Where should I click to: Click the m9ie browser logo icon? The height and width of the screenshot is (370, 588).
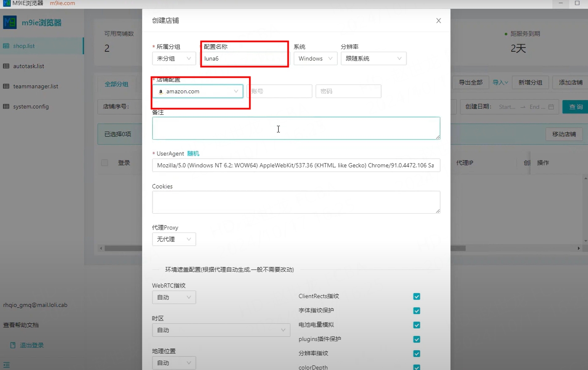pos(10,22)
